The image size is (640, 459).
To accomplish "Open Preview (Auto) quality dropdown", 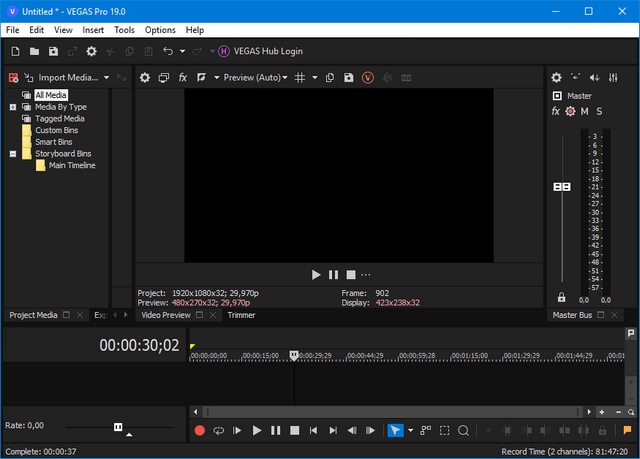I will 255,77.
